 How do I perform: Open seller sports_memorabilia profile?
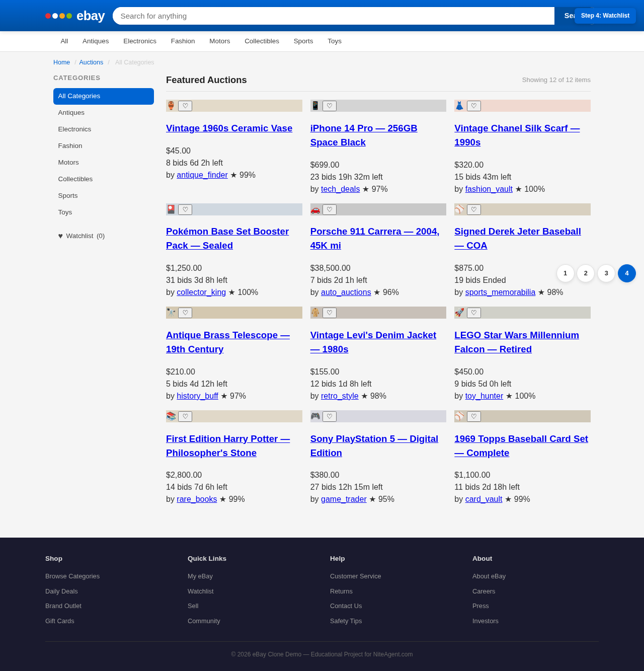click(x=500, y=292)
